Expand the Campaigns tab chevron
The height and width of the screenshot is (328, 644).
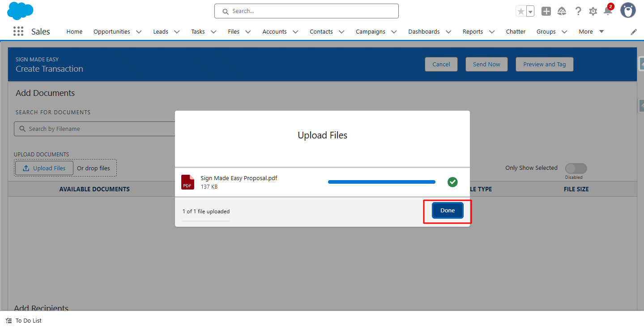pos(394,32)
